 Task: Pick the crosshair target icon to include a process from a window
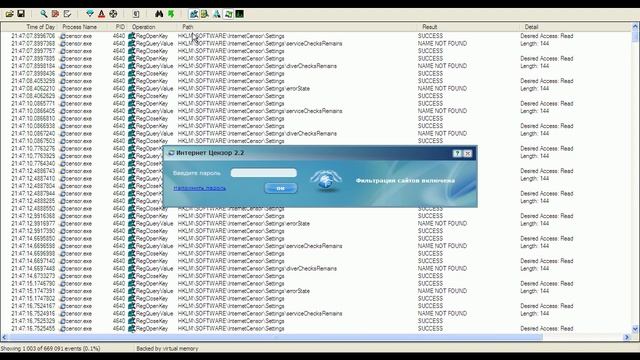[x=113, y=14]
